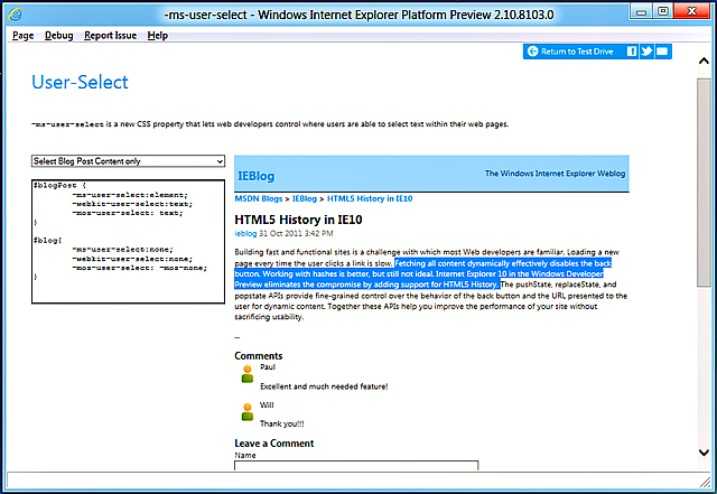Share page via Twitter bird icon
Viewport: 717px width, 494px height.
[646, 51]
